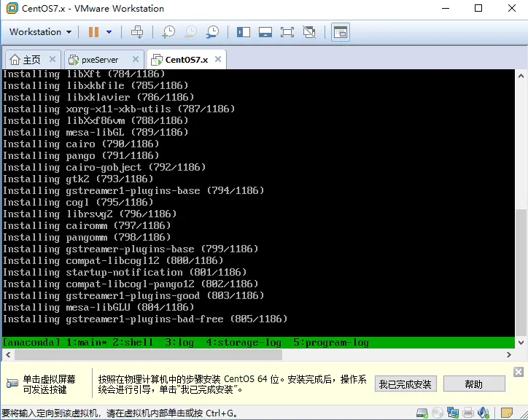Click the VMware Workstation title icon
528x420 pixels.
click(x=12, y=8)
